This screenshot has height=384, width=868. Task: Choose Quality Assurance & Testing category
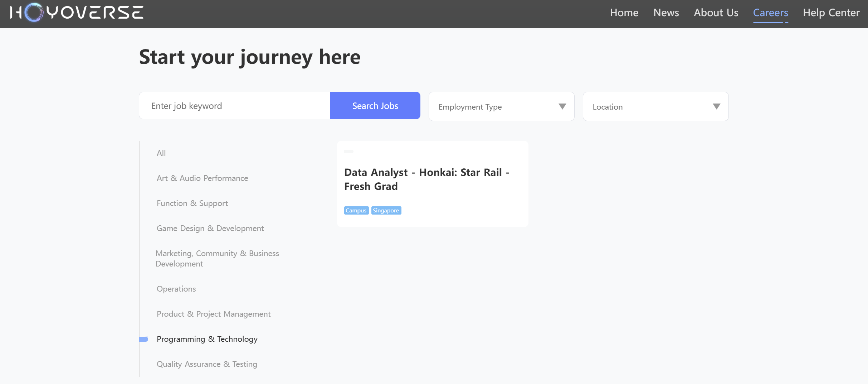click(207, 364)
